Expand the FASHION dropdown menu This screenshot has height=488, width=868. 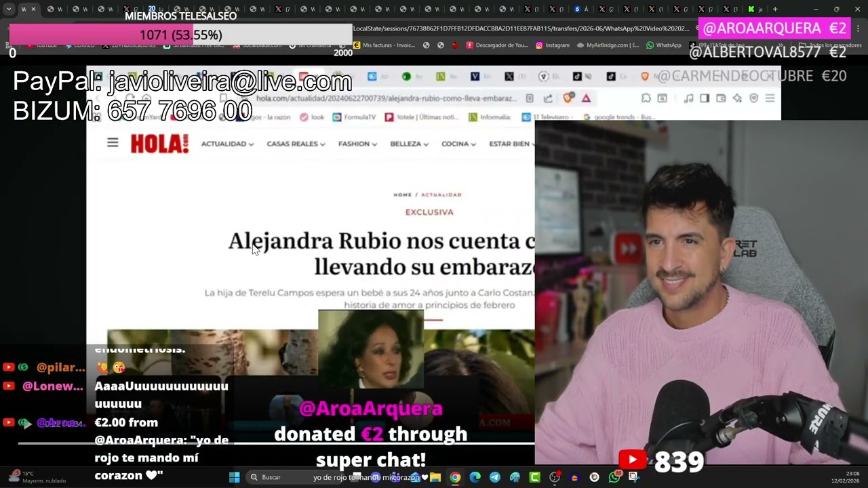point(357,144)
